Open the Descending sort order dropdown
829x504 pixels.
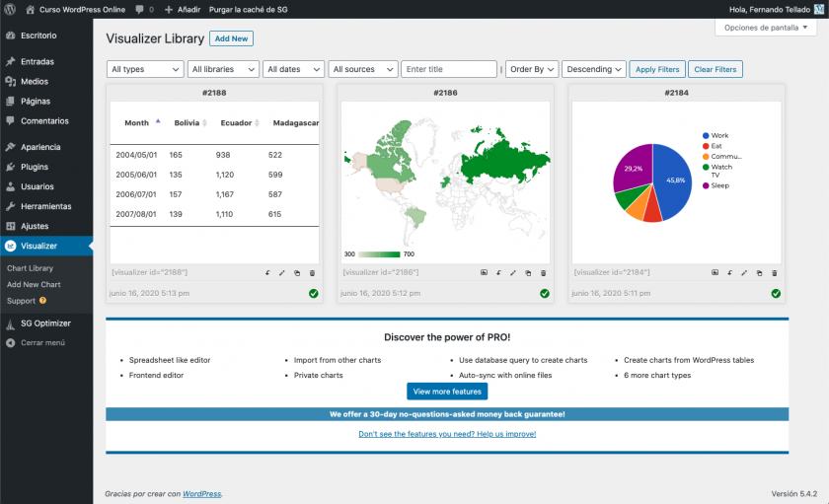[594, 69]
